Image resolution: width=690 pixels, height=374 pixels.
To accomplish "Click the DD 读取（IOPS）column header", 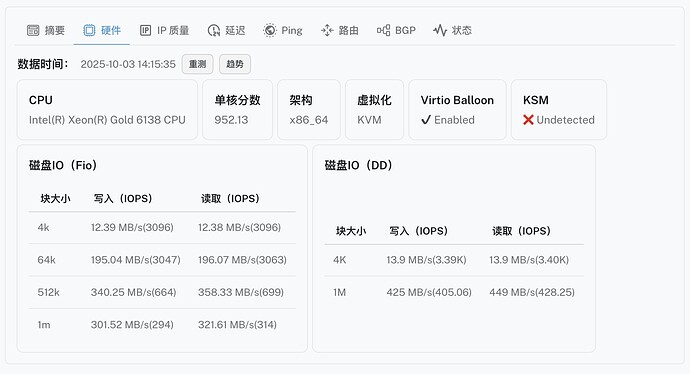I will coord(521,231).
